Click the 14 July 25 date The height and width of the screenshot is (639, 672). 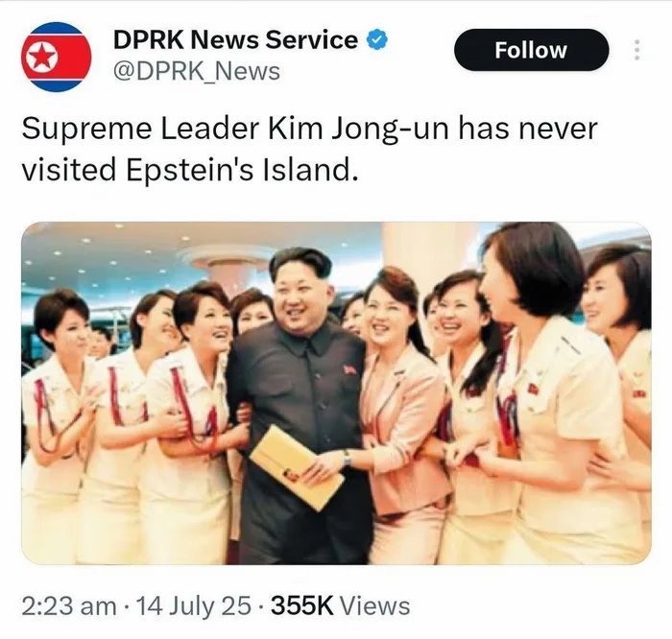click(x=193, y=606)
